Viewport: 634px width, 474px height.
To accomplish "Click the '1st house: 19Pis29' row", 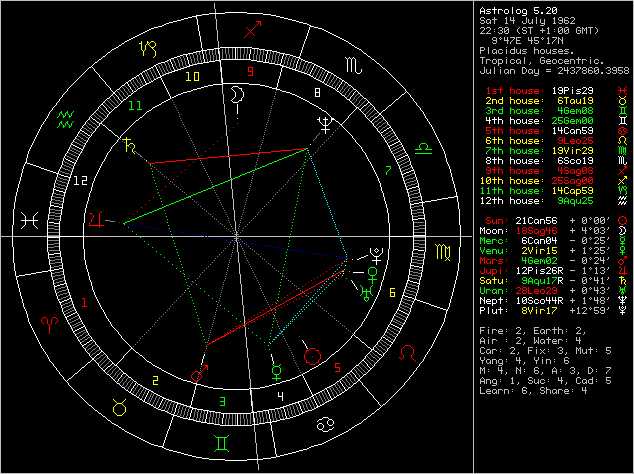I will click(557, 91).
